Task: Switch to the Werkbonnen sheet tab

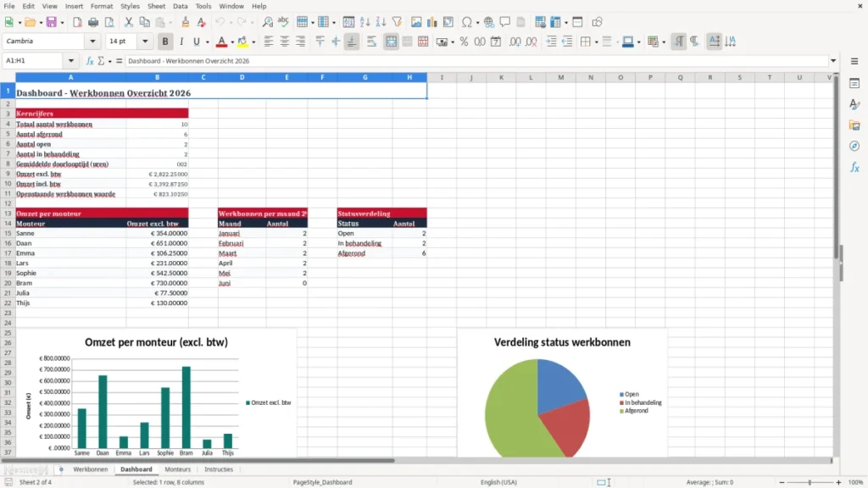Action: tap(90, 469)
